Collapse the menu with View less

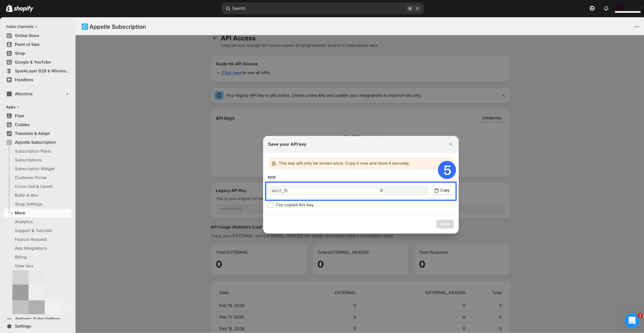(x=24, y=266)
